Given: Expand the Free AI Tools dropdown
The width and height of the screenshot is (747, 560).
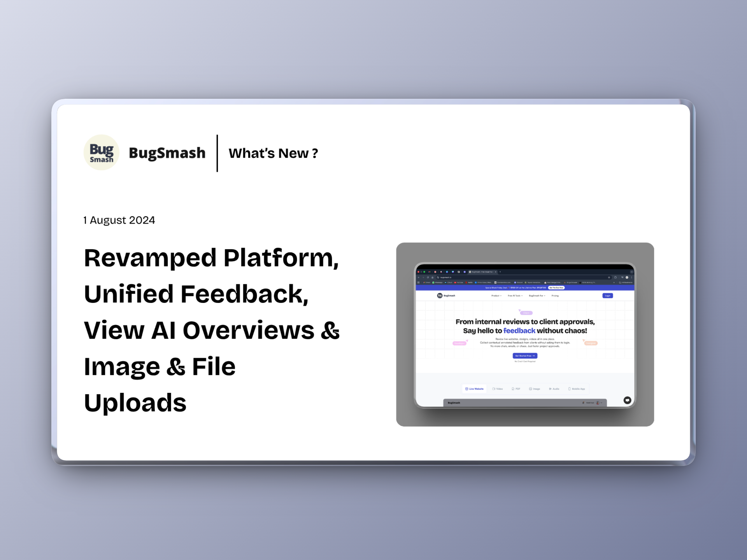Looking at the screenshot, I should pos(515,296).
